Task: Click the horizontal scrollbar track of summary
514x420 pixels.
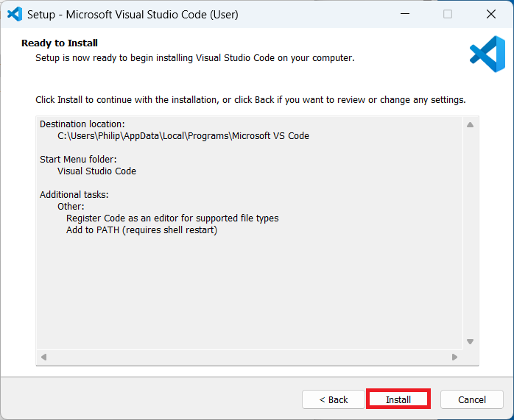Action: pyautogui.click(x=249, y=357)
